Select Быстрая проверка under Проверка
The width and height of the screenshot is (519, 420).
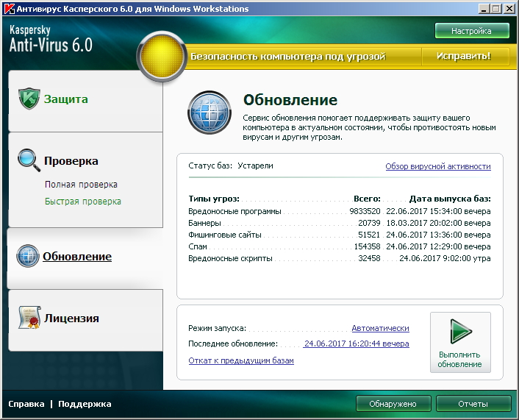[82, 202]
